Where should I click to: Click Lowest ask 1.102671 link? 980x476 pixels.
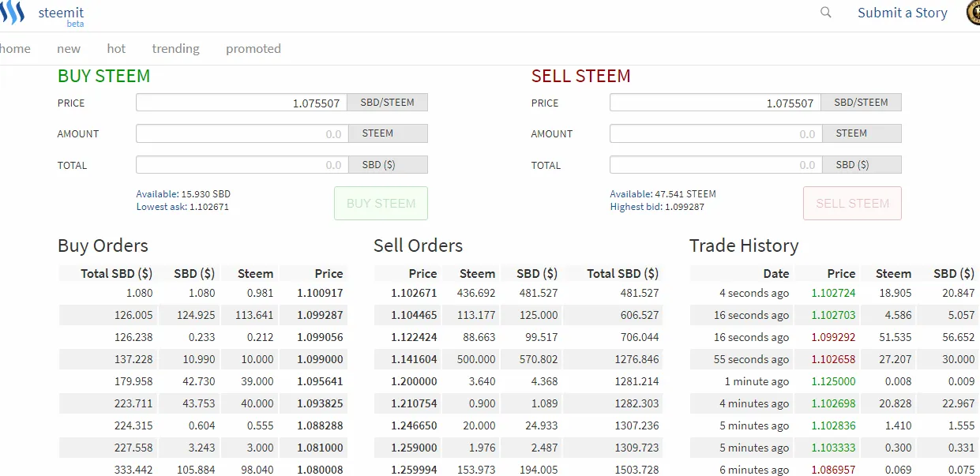click(182, 207)
